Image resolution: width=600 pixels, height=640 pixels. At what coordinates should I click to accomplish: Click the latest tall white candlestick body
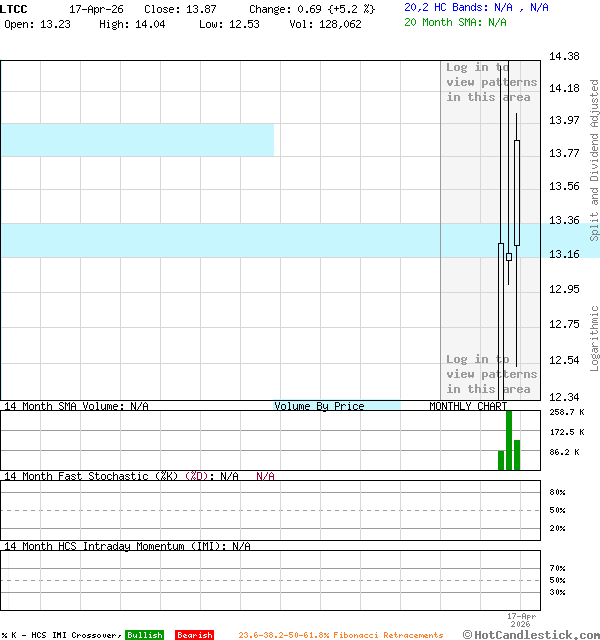pos(517,193)
